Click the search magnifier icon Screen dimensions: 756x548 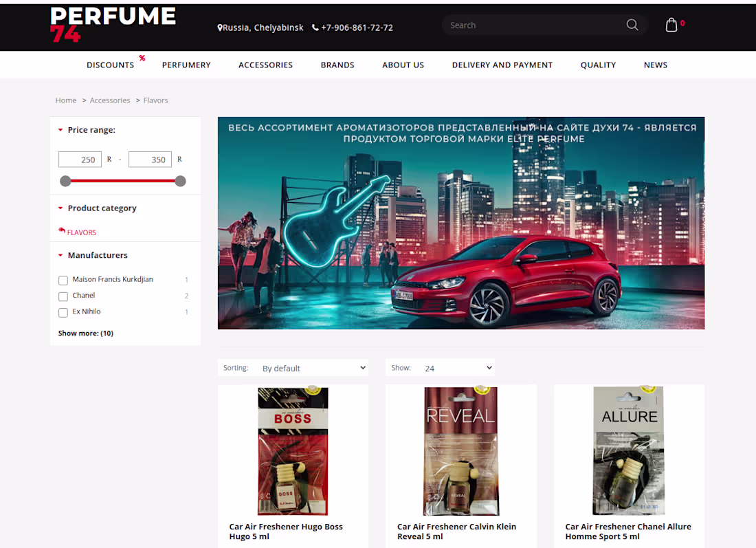pyautogui.click(x=631, y=25)
